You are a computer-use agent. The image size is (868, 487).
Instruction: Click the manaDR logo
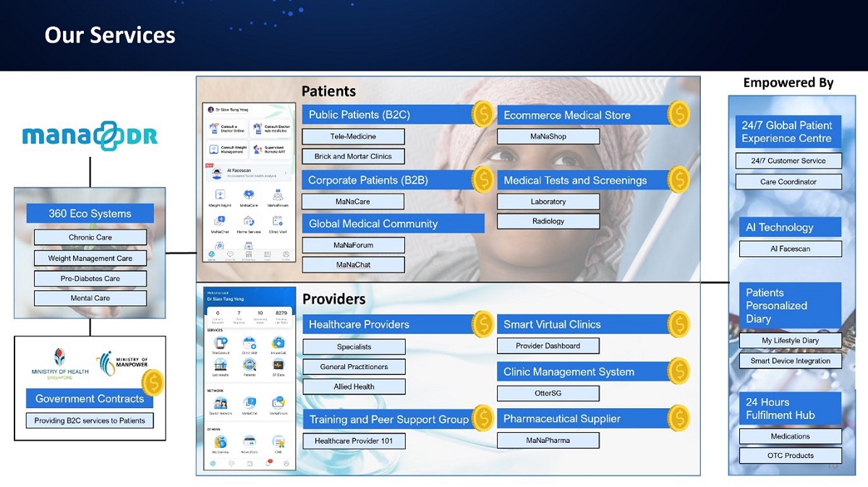pos(90,136)
